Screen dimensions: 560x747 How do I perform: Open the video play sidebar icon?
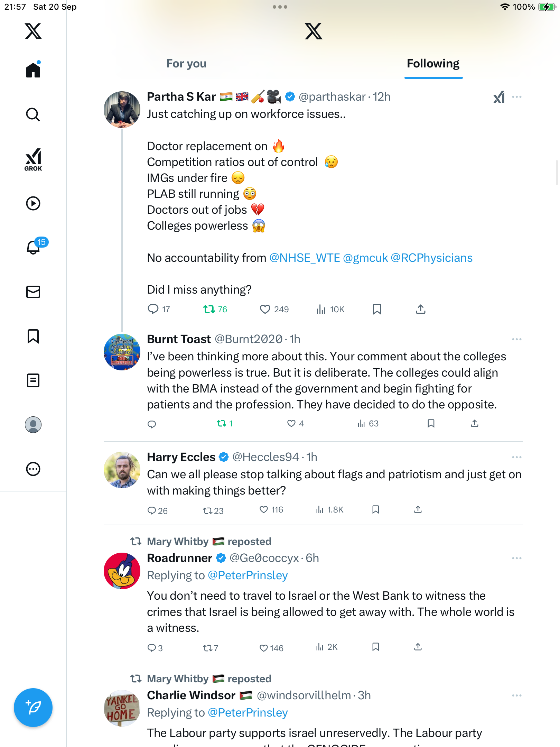click(33, 203)
